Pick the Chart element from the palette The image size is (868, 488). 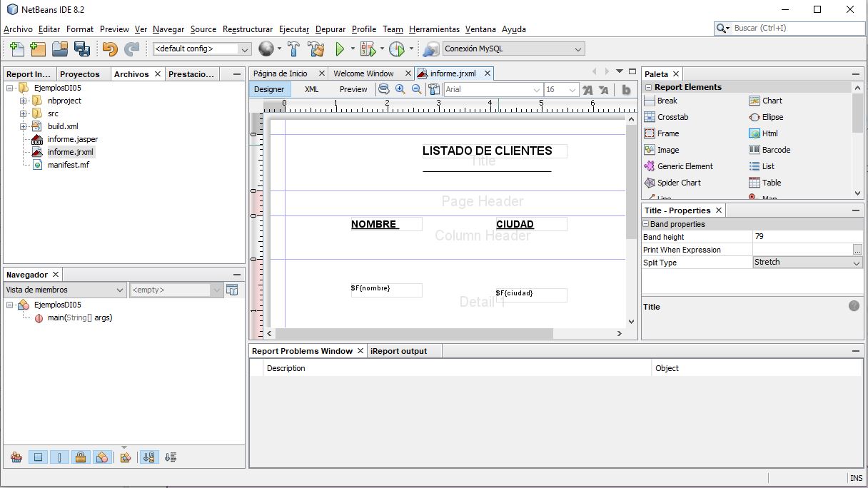(x=765, y=101)
